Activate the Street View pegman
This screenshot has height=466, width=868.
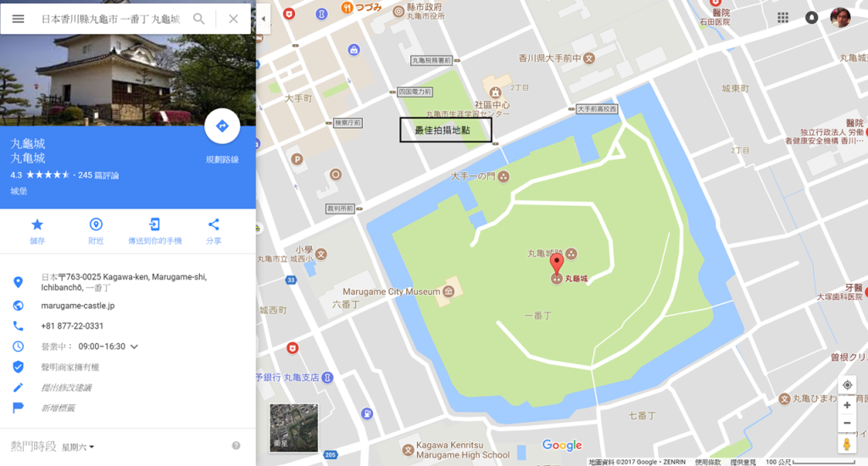(x=847, y=444)
